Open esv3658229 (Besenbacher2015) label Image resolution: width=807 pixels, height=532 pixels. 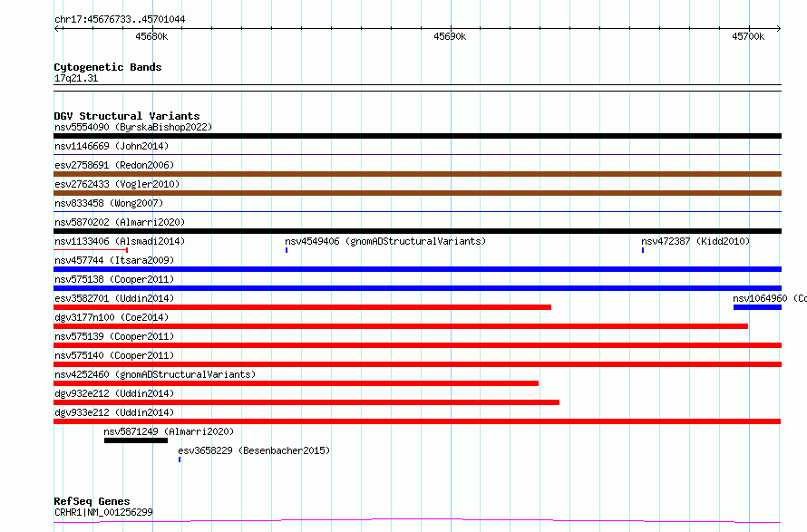pos(254,450)
